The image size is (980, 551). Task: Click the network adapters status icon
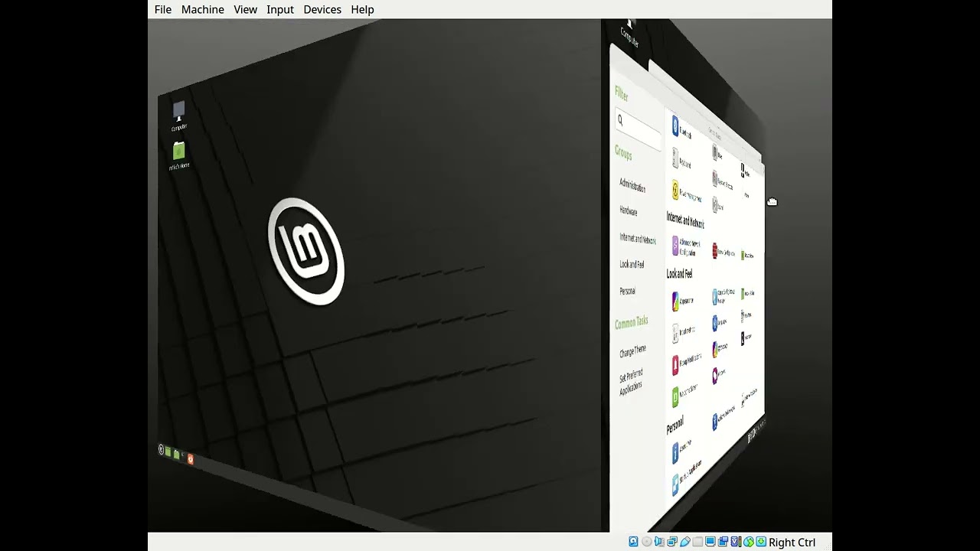(x=672, y=542)
